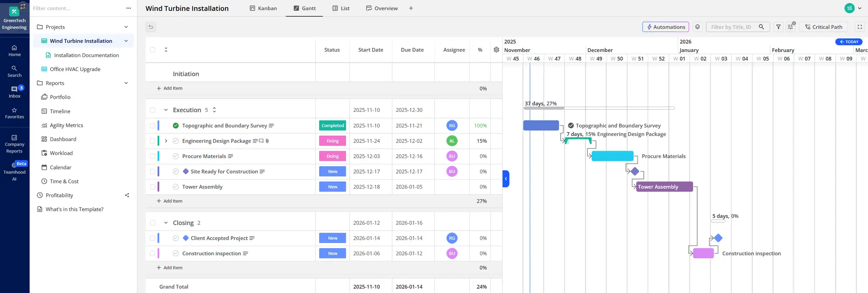The height and width of the screenshot is (293, 868).
Task: Open Favorites star in left rail
Action: coord(14,113)
